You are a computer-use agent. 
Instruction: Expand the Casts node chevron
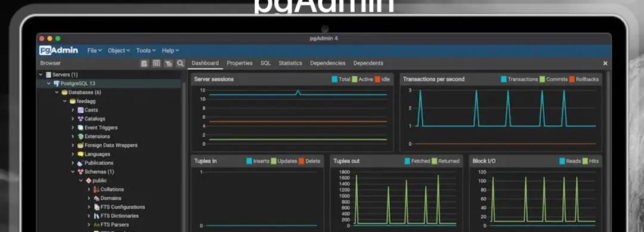(73, 110)
